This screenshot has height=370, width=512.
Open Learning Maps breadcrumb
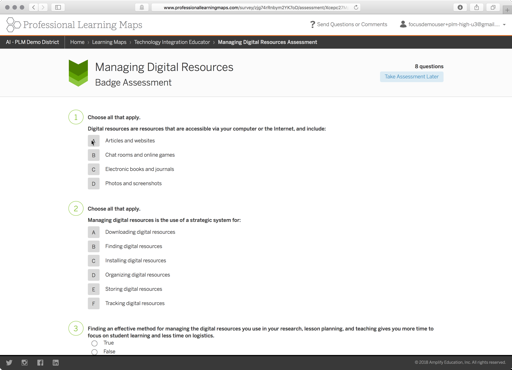click(x=109, y=42)
